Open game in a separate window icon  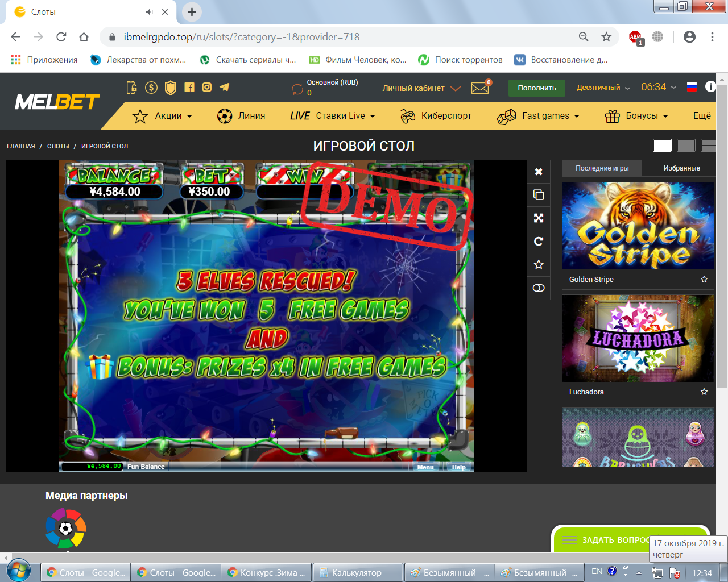point(539,195)
